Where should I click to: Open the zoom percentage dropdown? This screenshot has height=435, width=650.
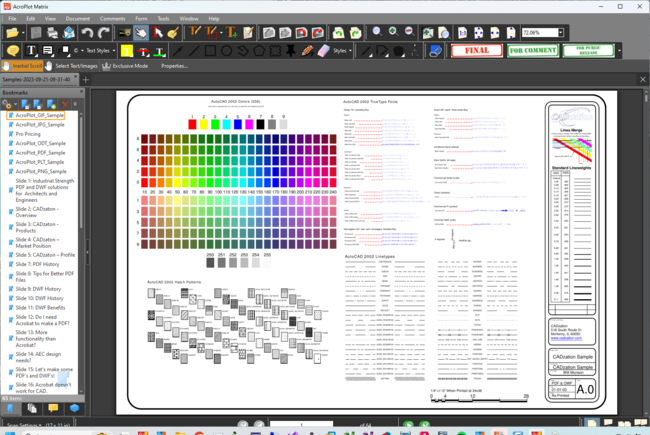560,32
